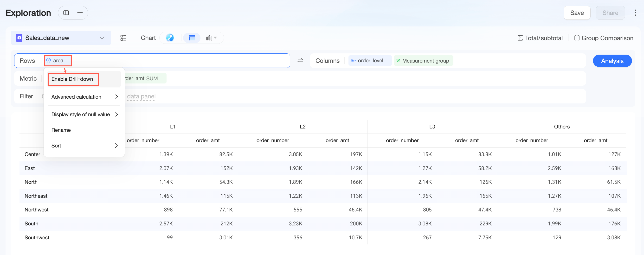Image resolution: width=644 pixels, height=255 pixels.
Task: Click the field list icon beside dataset
Action: point(123,38)
